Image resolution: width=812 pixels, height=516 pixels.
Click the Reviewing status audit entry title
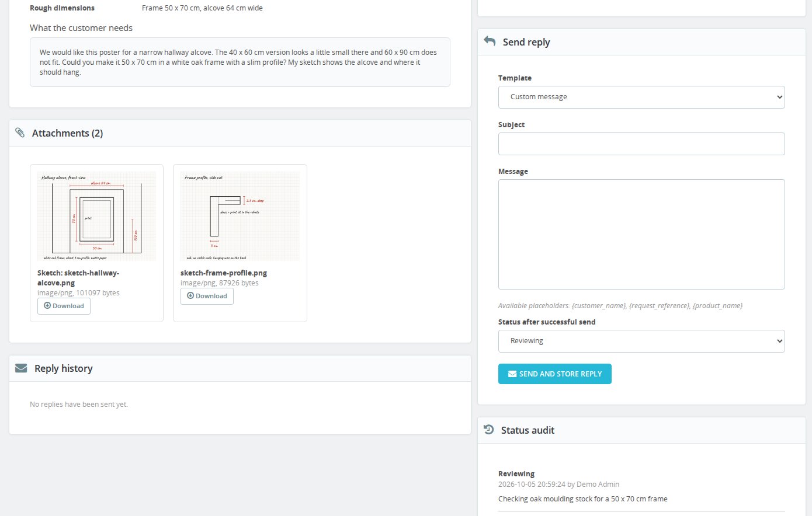[x=516, y=473]
